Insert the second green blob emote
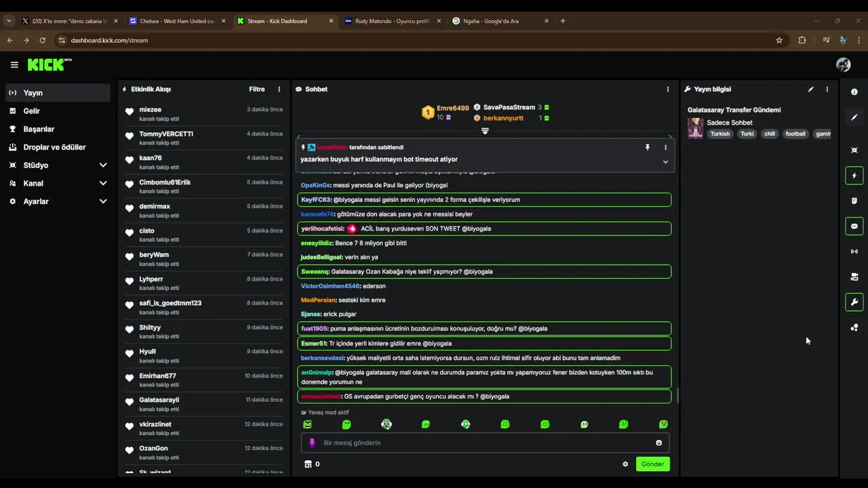The width and height of the screenshot is (868, 488). 347,424
